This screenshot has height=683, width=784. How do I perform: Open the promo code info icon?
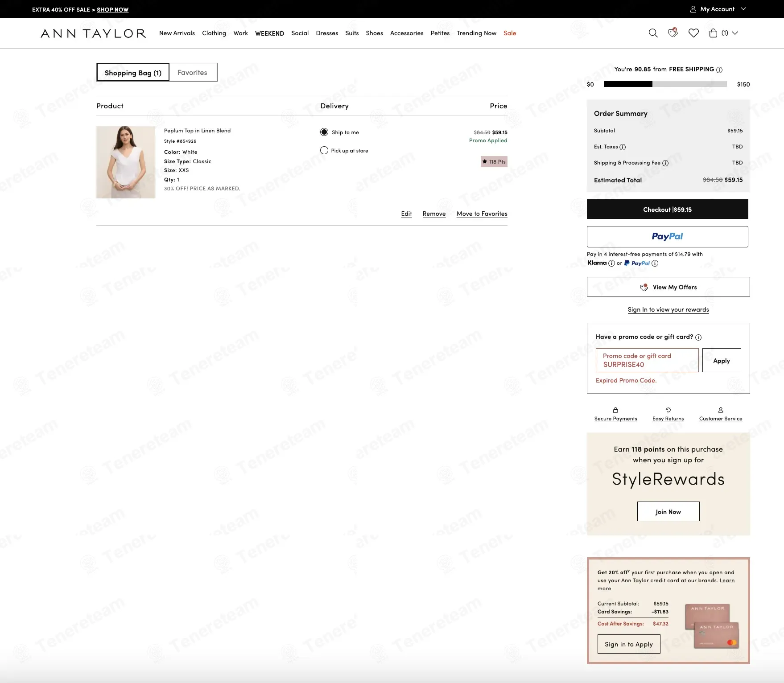pos(698,337)
